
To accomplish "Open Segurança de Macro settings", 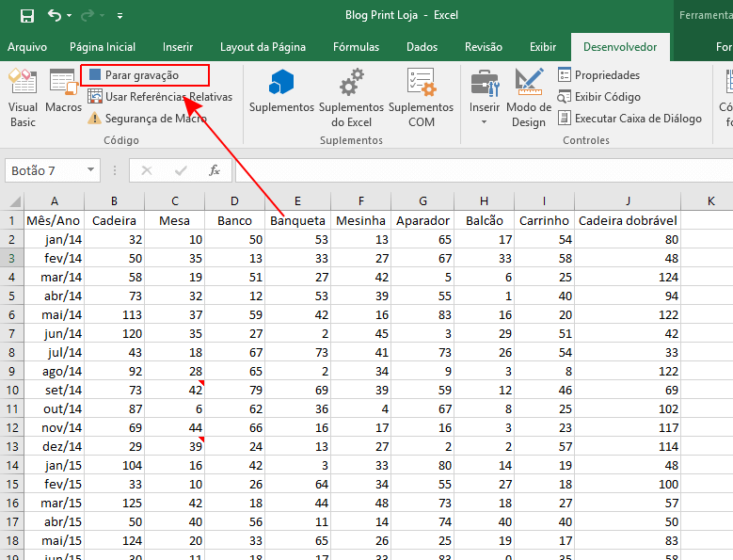I will tap(148, 119).
